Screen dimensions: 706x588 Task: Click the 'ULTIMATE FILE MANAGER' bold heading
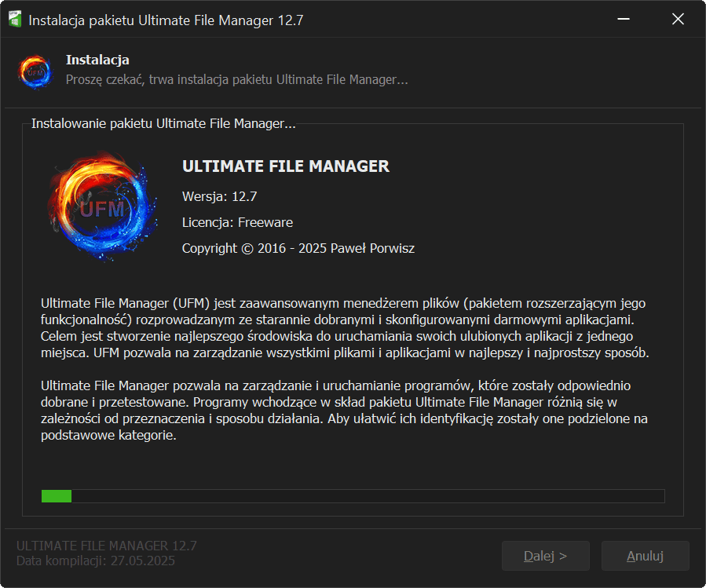pyautogui.click(x=286, y=166)
